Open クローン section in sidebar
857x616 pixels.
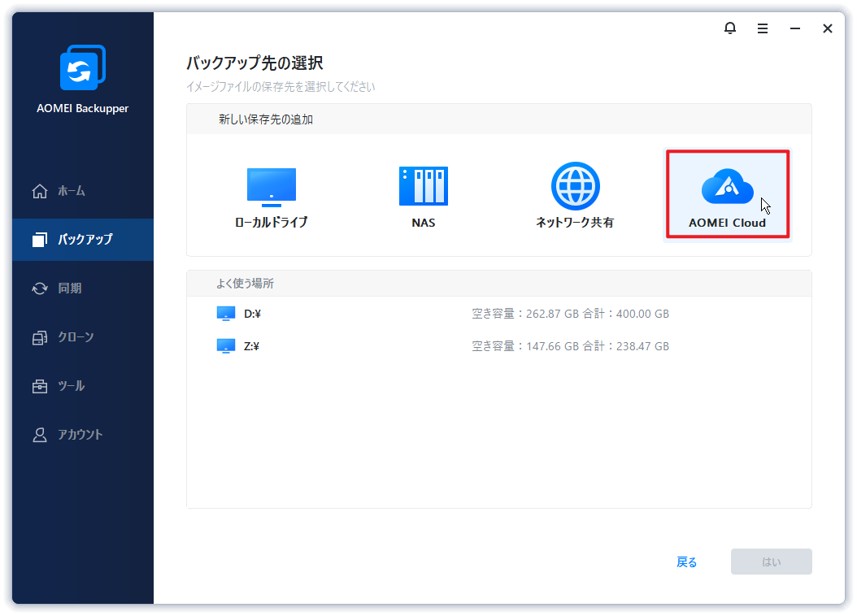83,337
